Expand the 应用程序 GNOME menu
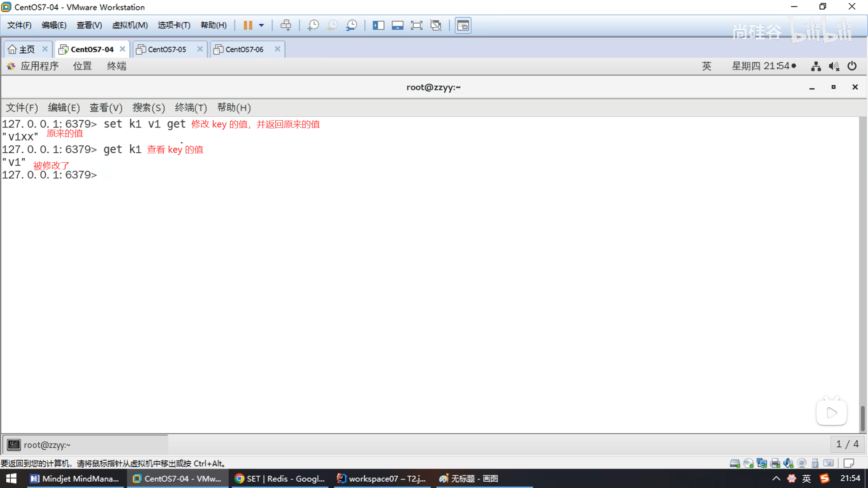This screenshot has width=868, height=488. click(x=39, y=66)
